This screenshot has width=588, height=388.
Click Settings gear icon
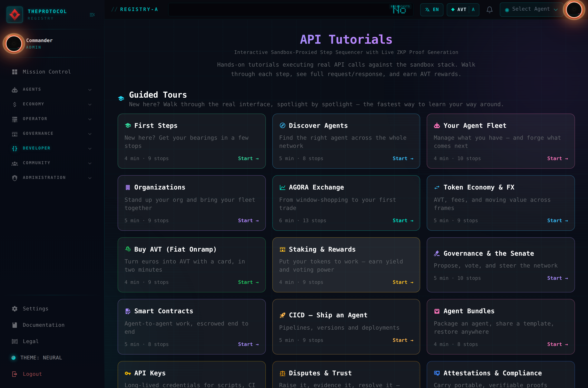coord(14,309)
